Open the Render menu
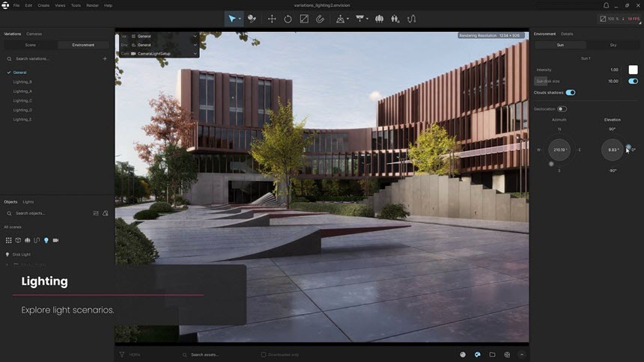 pyautogui.click(x=92, y=5)
